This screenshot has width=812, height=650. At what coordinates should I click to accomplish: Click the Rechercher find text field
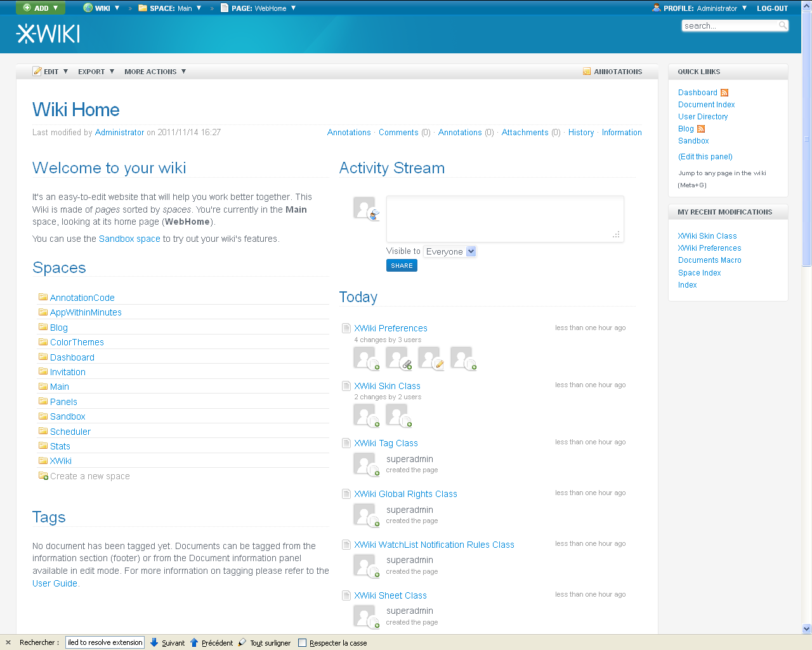pyautogui.click(x=105, y=642)
